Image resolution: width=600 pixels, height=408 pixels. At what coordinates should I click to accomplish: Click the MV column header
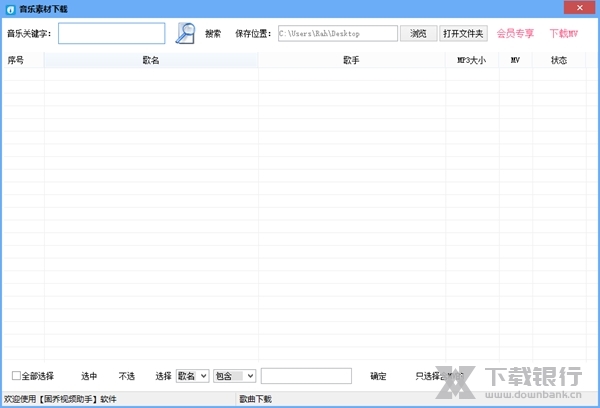[x=515, y=60]
